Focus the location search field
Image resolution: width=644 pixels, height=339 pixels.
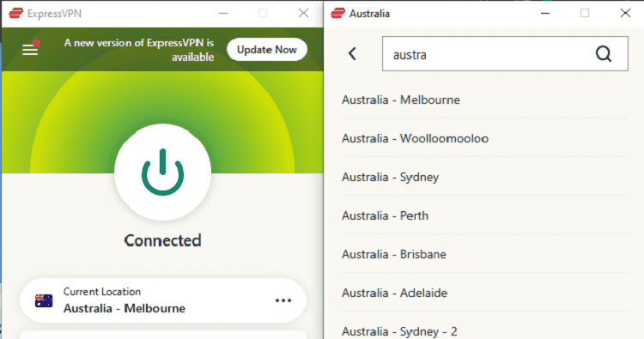point(505,54)
